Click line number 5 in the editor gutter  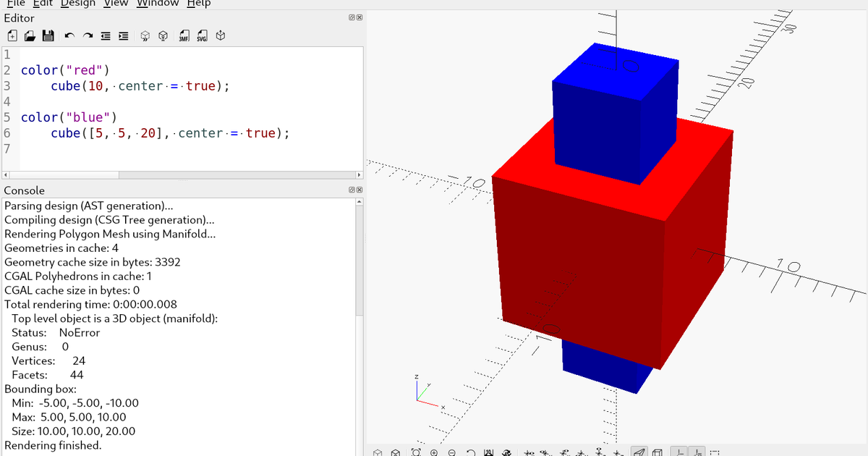7,117
